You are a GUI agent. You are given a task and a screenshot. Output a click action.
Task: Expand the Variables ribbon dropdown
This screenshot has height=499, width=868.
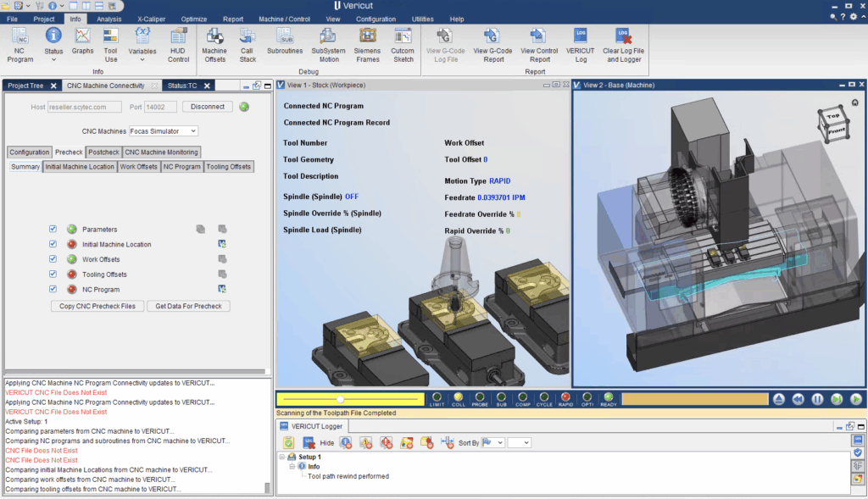click(142, 59)
